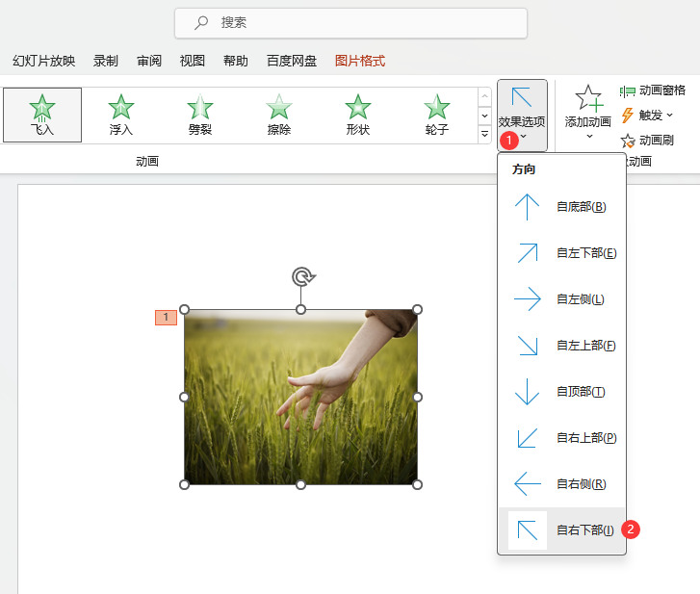Screen dimensions: 700x594
Task: Click into the 搜索 search box
Action: pos(350,23)
